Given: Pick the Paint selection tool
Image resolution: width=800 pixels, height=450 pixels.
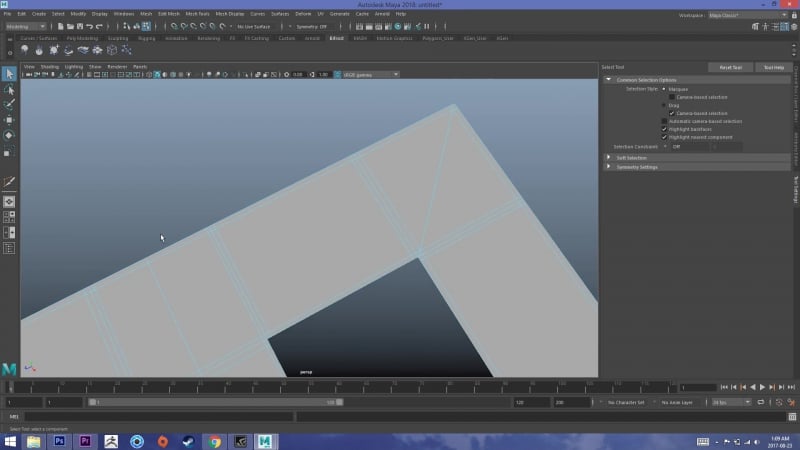Looking at the screenshot, I should (x=9, y=105).
